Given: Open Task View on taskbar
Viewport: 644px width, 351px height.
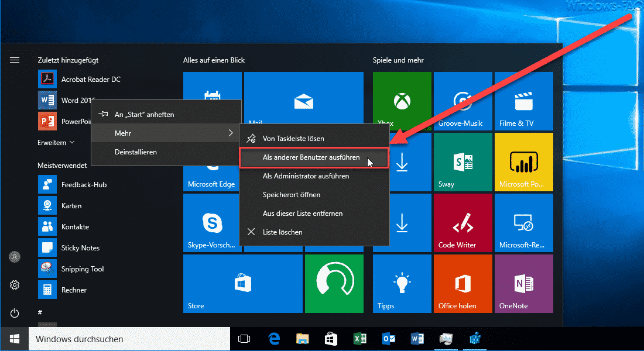Looking at the screenshot, I should tap(244, 339).
